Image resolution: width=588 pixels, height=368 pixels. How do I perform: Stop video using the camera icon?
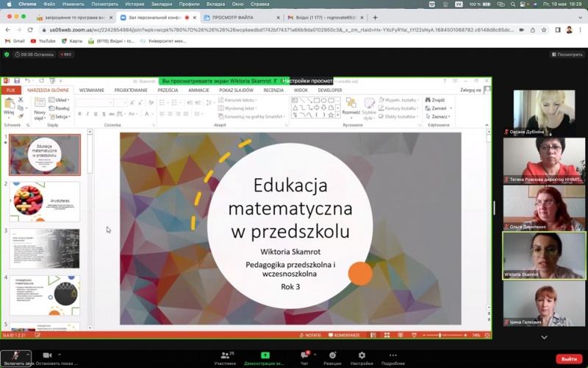48,355
